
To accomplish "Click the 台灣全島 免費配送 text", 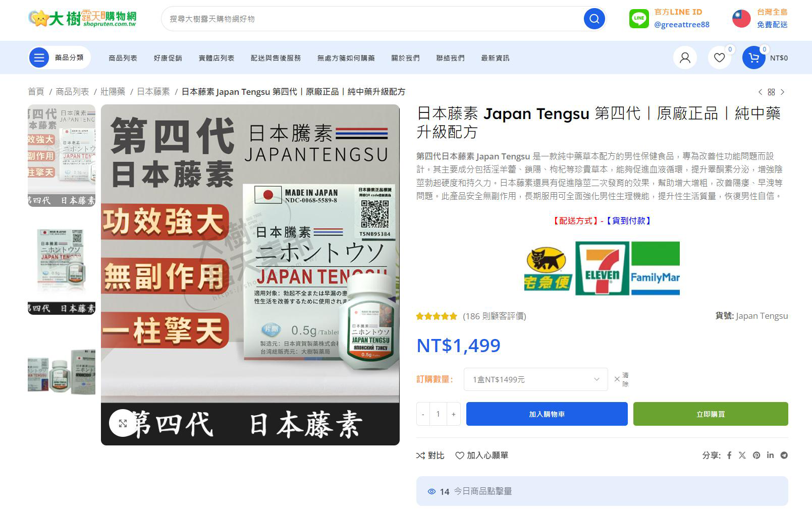I will coord(772,18).
